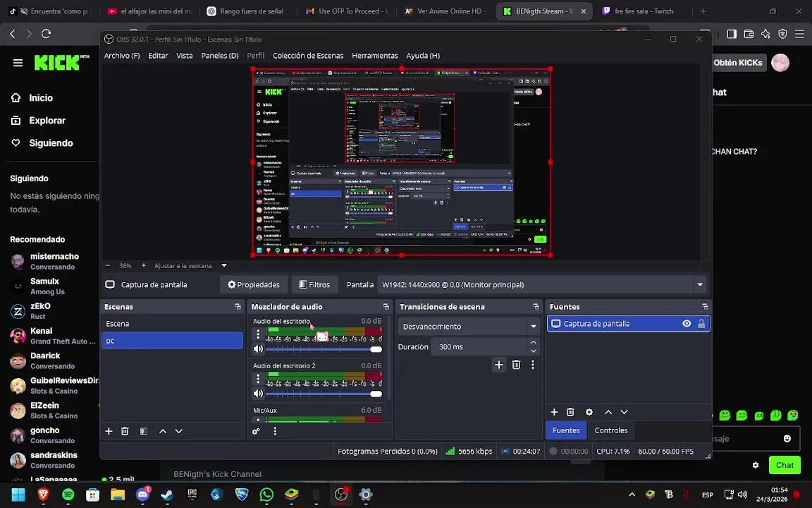
Task: Open Kick chat settings gear icon
Action: (x=756, y=465)
